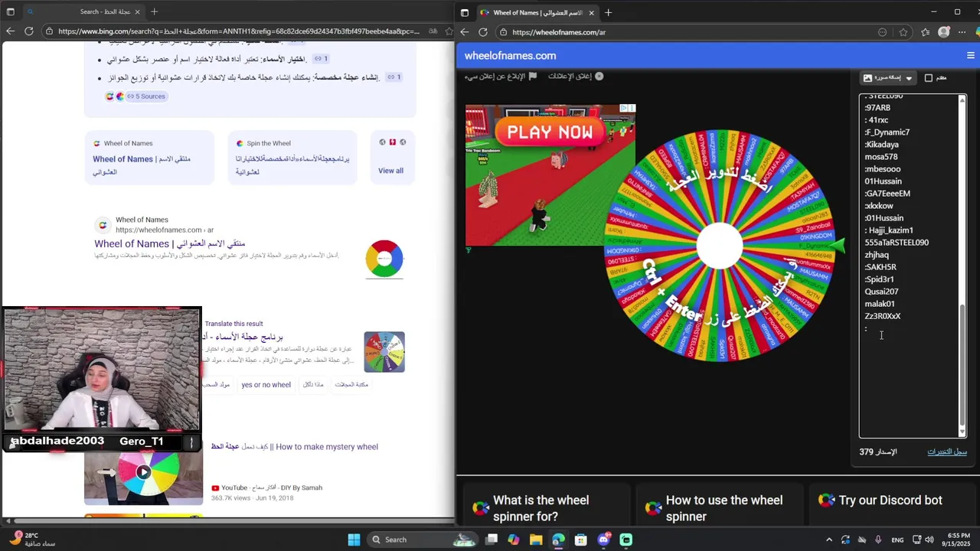Add wheelofnames page to favorites with star icon
The width and height of the screenshot is (980, 551).
coord(903,32)
